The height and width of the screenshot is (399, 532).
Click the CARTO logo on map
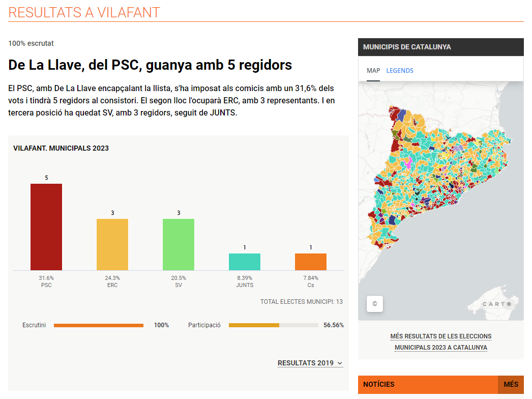[497, 304]
